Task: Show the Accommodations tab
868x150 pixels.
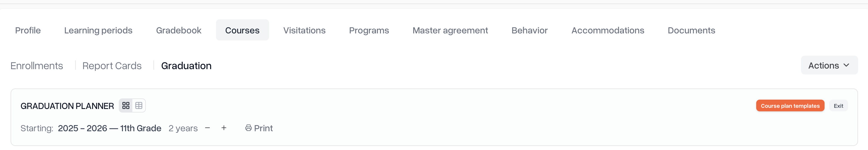Action: pos(607,30)
